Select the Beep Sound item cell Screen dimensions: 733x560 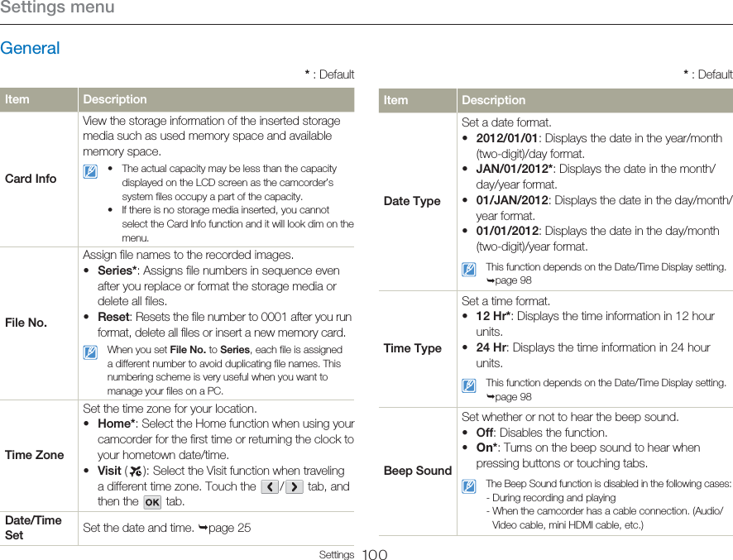[x=418, y=471]
